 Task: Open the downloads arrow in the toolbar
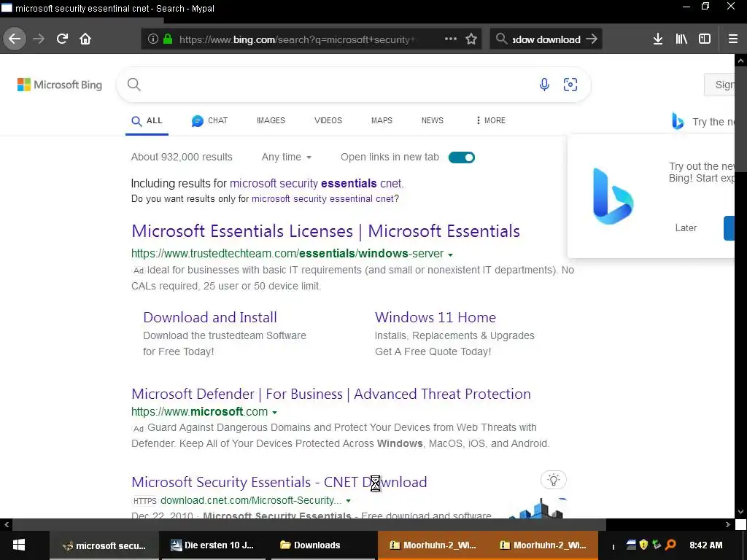coord(658,39)
